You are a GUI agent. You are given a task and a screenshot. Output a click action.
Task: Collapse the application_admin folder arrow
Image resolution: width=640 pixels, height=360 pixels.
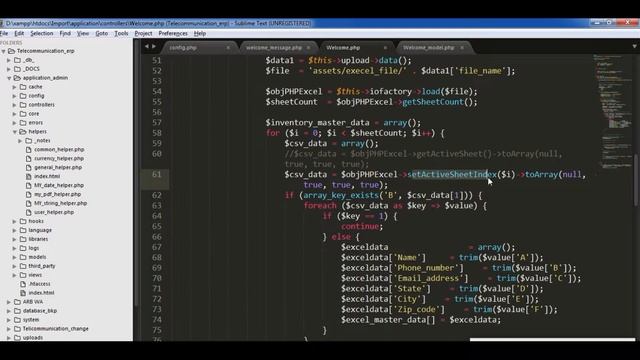(9, 78)
